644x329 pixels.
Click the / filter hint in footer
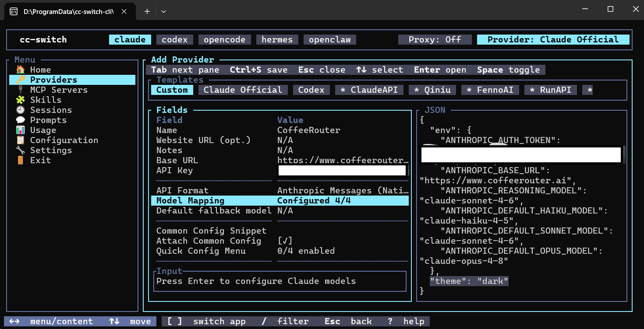[285, 322]
